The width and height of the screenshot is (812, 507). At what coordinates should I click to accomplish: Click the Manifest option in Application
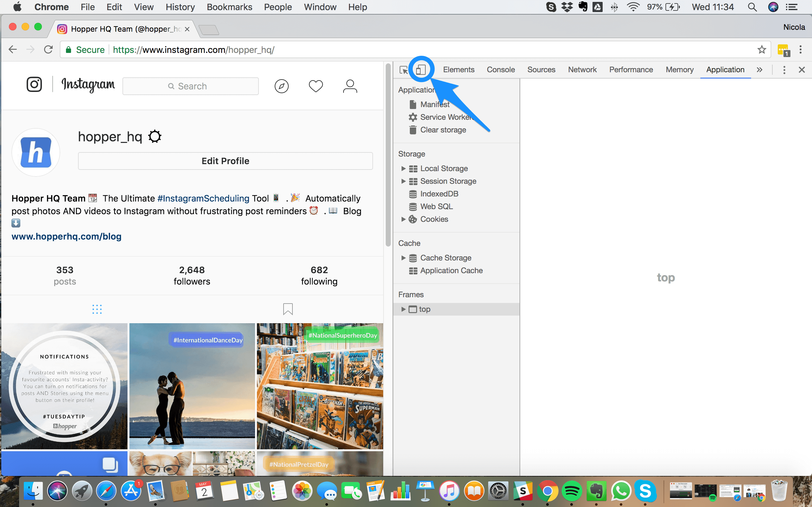434,104
